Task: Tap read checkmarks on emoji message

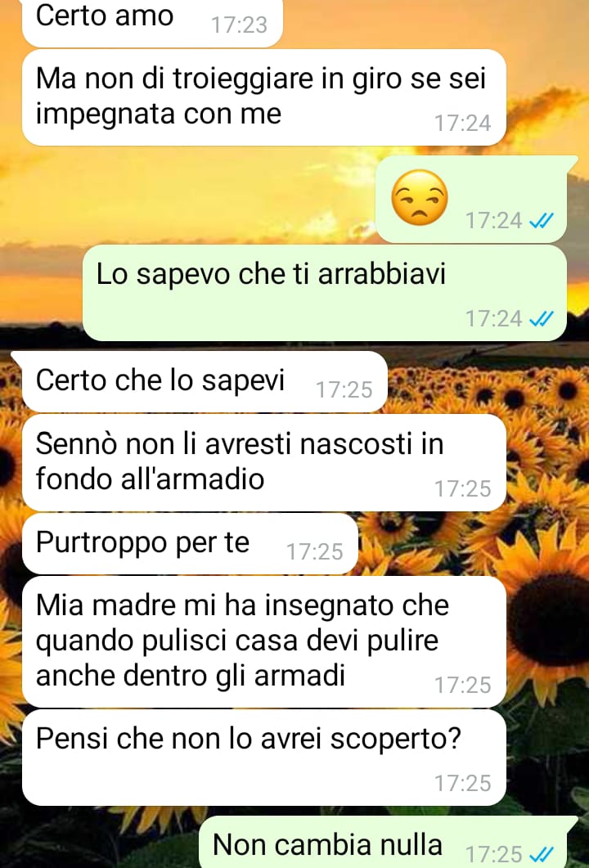Action: (542, 221)
